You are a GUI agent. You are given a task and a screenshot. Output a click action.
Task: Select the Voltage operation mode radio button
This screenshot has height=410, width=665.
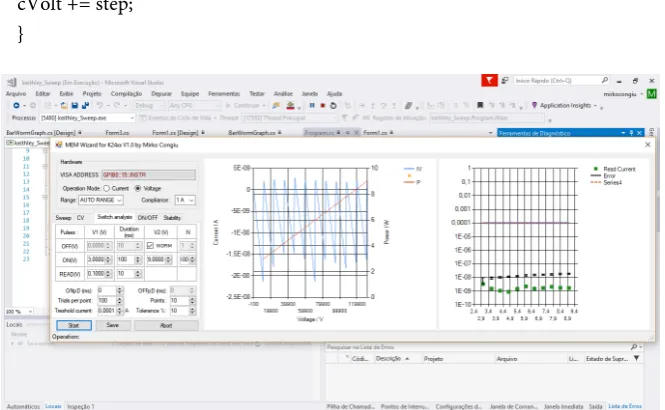tap(138, 188)
